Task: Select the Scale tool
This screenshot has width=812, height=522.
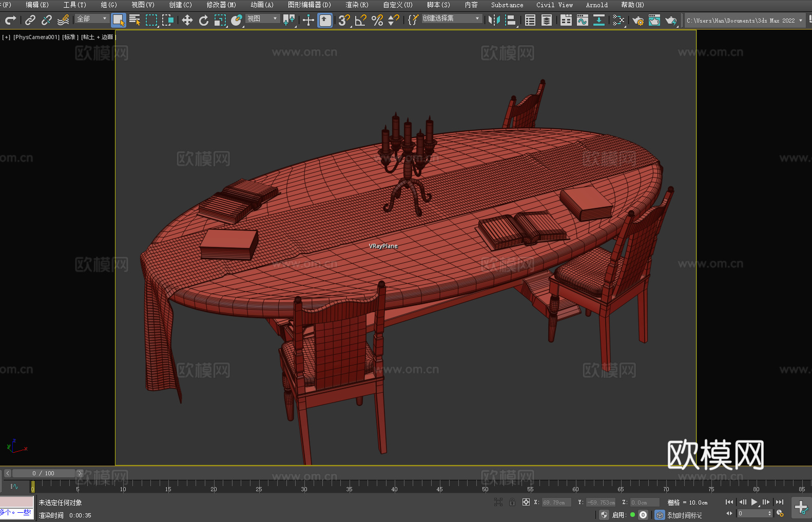Action: 220,20
